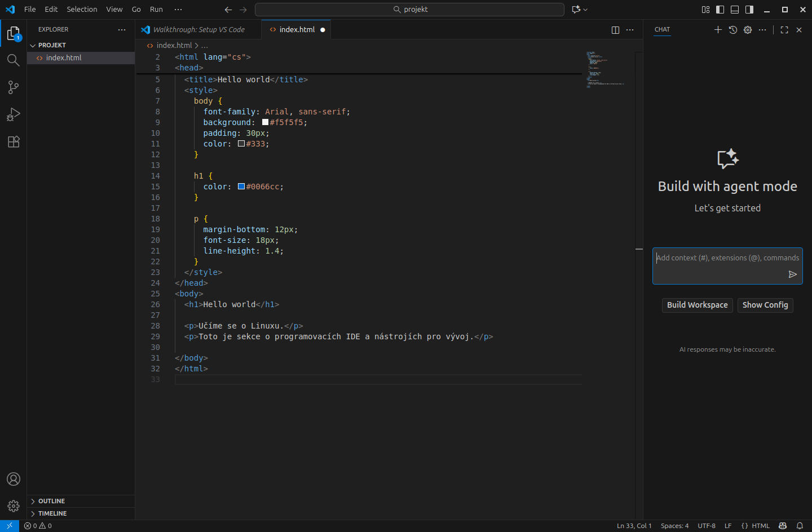Open notifications from the status bar
The image size is (812, 532).
(800, 526)
